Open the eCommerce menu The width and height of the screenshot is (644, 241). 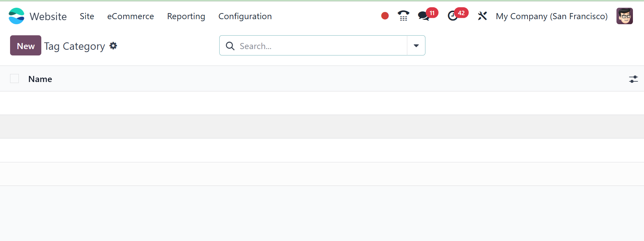[x=131, y=16]
